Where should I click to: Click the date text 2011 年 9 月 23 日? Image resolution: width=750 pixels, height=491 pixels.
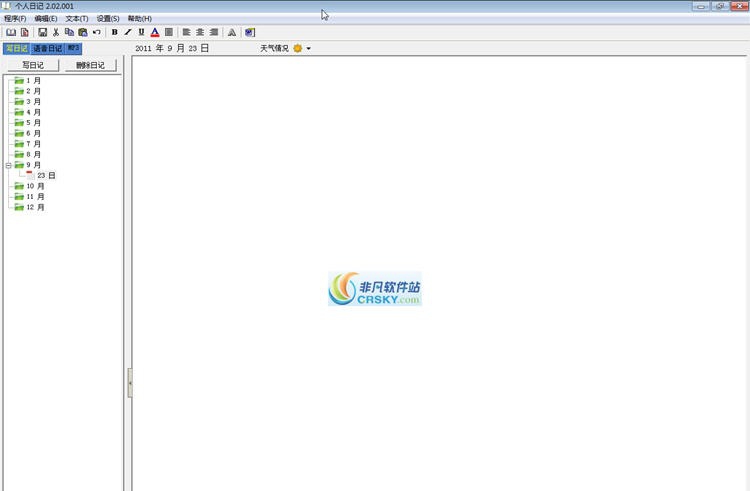(172, 48)
